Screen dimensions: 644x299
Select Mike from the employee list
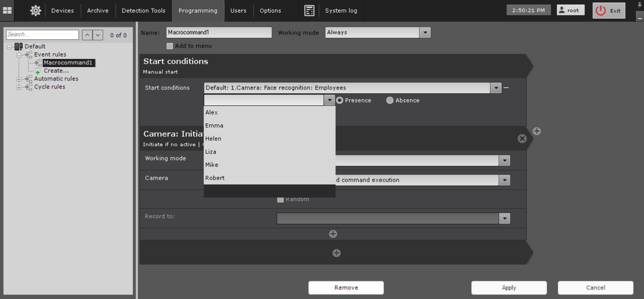pyautogui.click(x=269, y=165)
